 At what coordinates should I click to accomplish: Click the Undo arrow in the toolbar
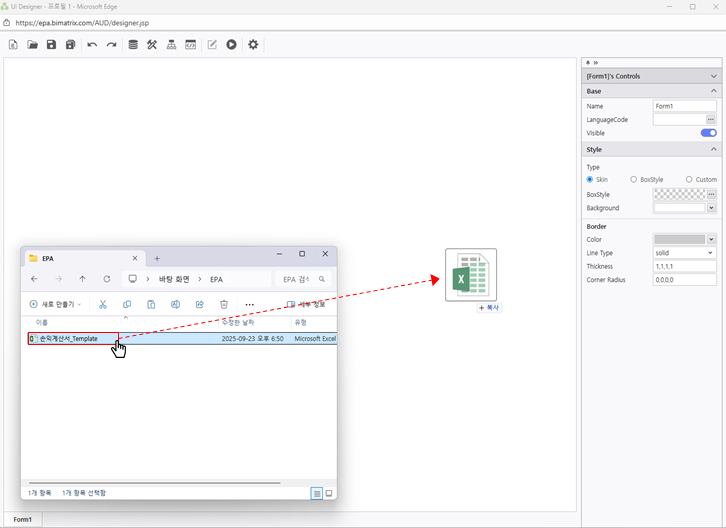point(92,45)
